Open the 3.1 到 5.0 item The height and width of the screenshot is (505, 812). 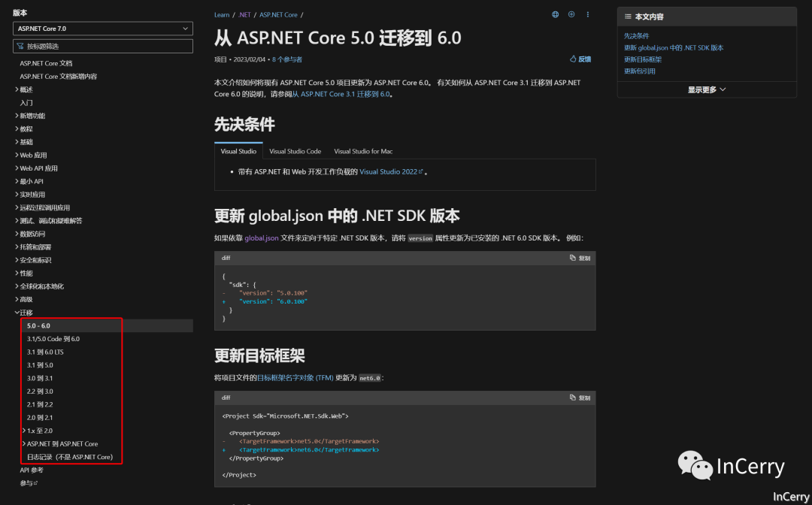click(40, 364)
